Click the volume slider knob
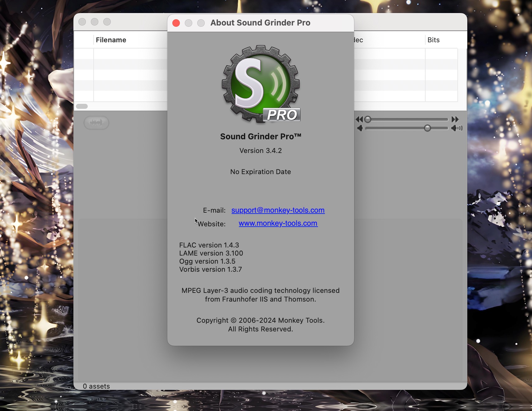The image size is (532, 411). pyautogui.click(x=427, y=128)
